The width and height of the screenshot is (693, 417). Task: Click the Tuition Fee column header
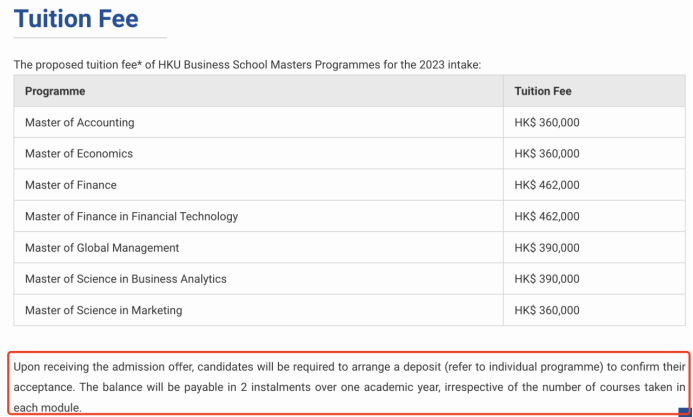pos(543,91)
